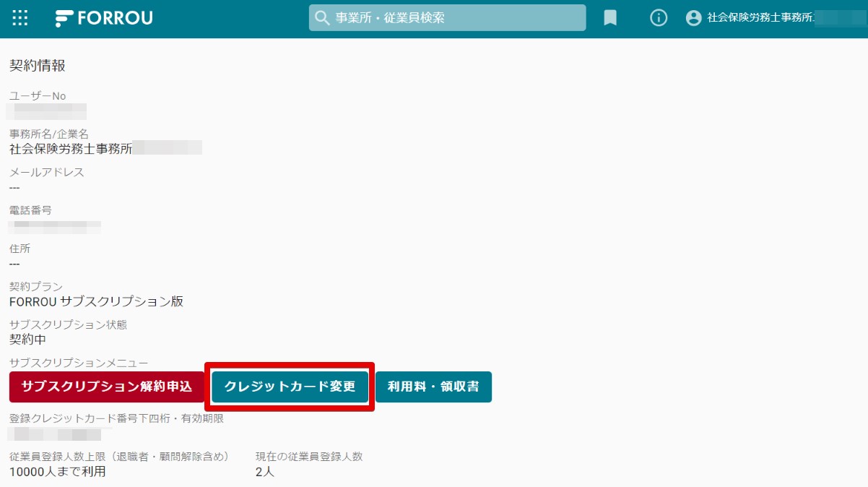Select the 10000人まで利用 value
The width and height of the screenshot is (868, 487).
pos(58,472)
